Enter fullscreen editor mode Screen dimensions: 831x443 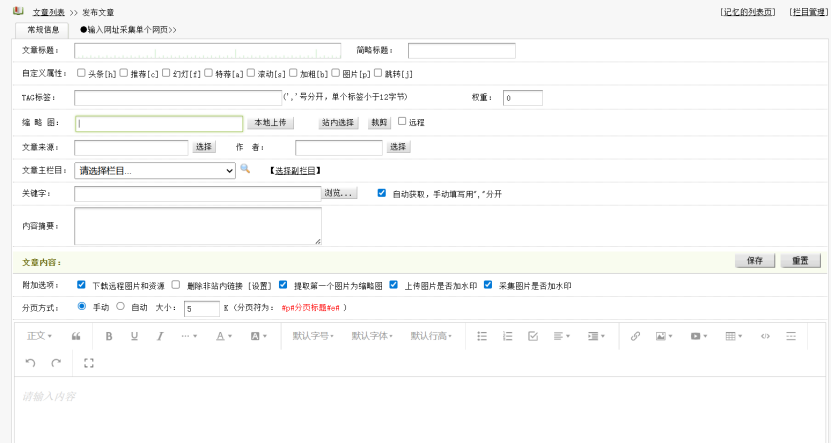coord(89,362)
